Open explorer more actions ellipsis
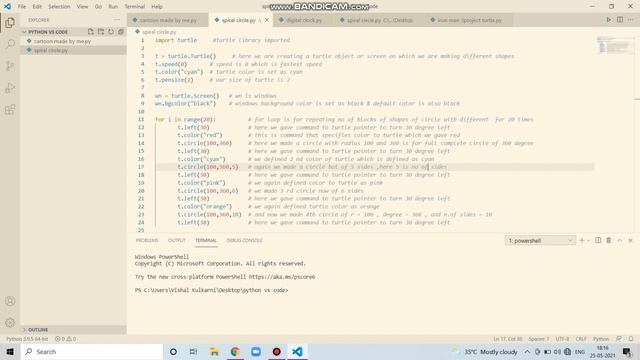Screen dimensions: 640x360 pos(117,20)
